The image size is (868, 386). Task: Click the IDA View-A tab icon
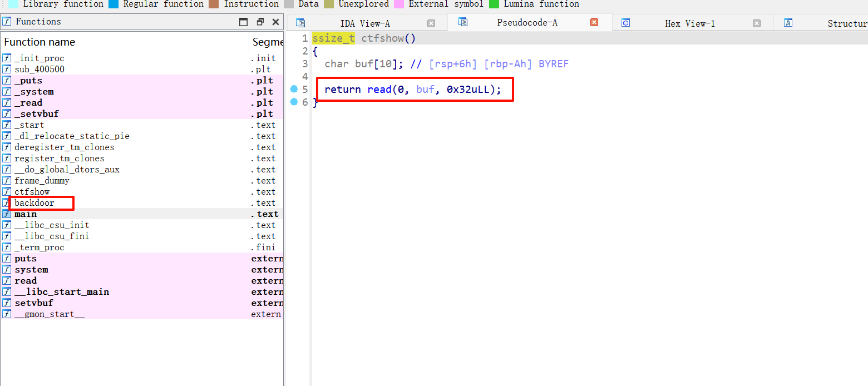pos(300,23)
